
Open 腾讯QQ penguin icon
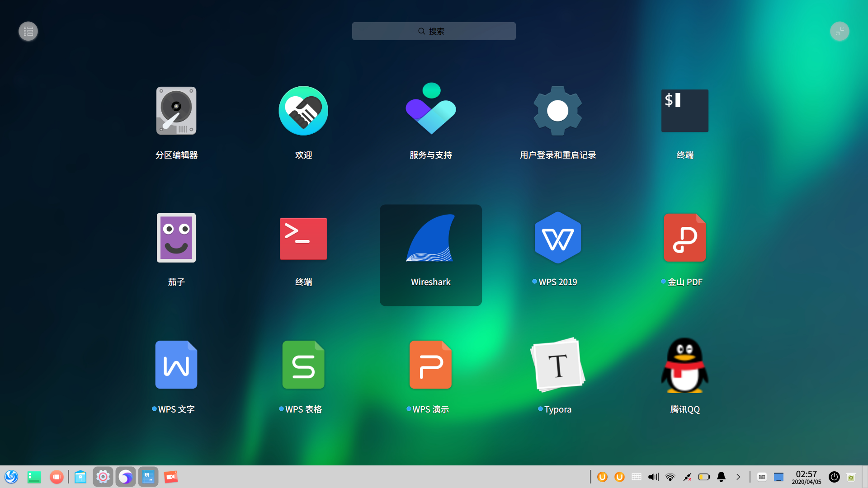click(x=684, y=365)
